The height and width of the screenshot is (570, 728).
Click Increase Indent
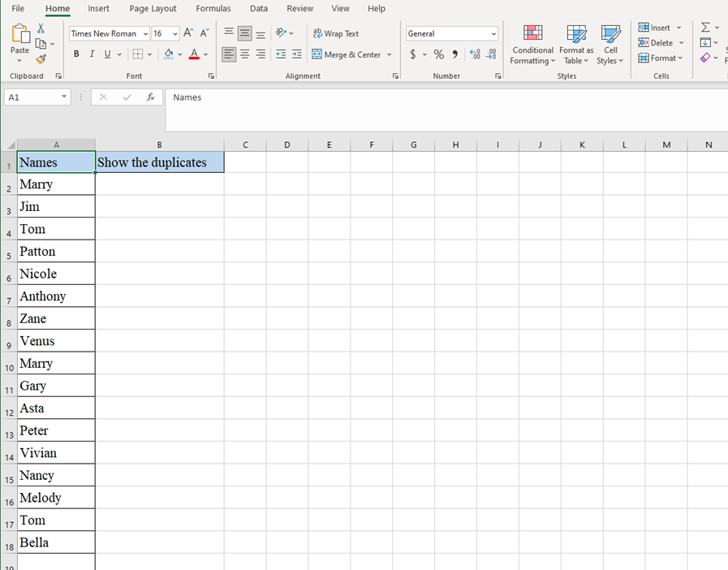point(295,54)
